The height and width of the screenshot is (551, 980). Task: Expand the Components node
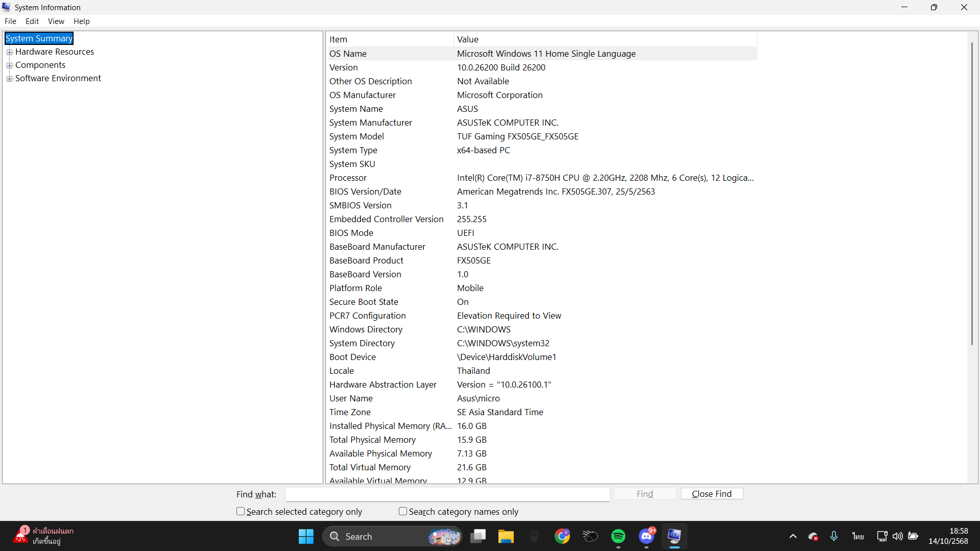point(9,65)
